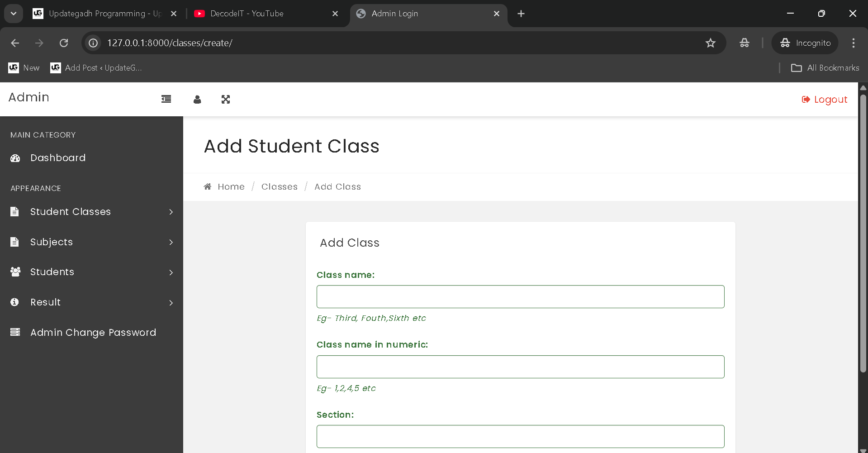
Task: Reload the page using the refresh icon
Action: 64,43
